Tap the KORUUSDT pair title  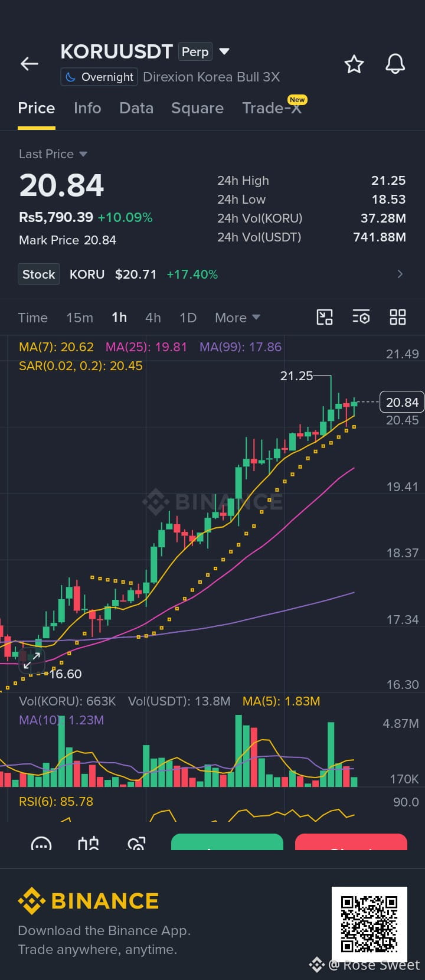(x=116, y=52)
